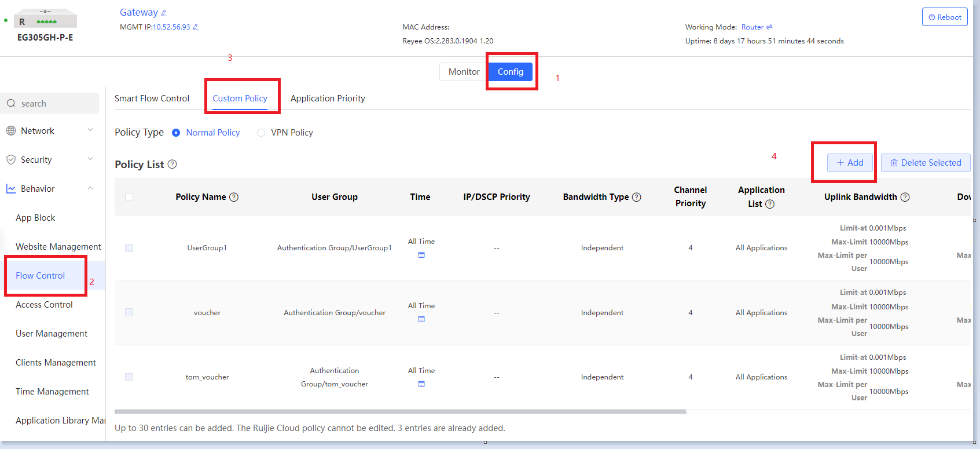The width and height of the screenshot is (980, 449).
Task: Open the Monitor tab
Action: [x=464, y=72]
